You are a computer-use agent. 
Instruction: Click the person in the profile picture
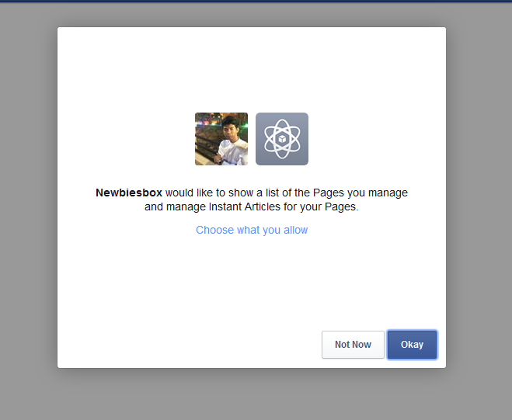(232, 141)
